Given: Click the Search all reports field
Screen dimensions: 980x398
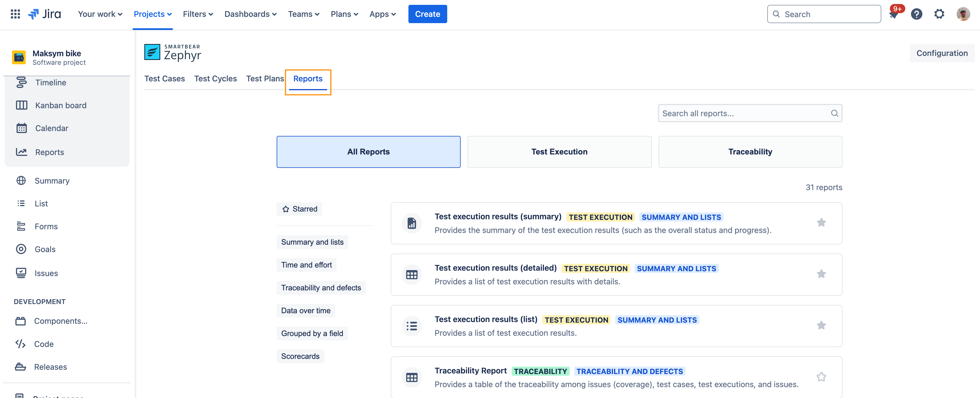Looking at the screenshot, I should [x=742, y=113].
